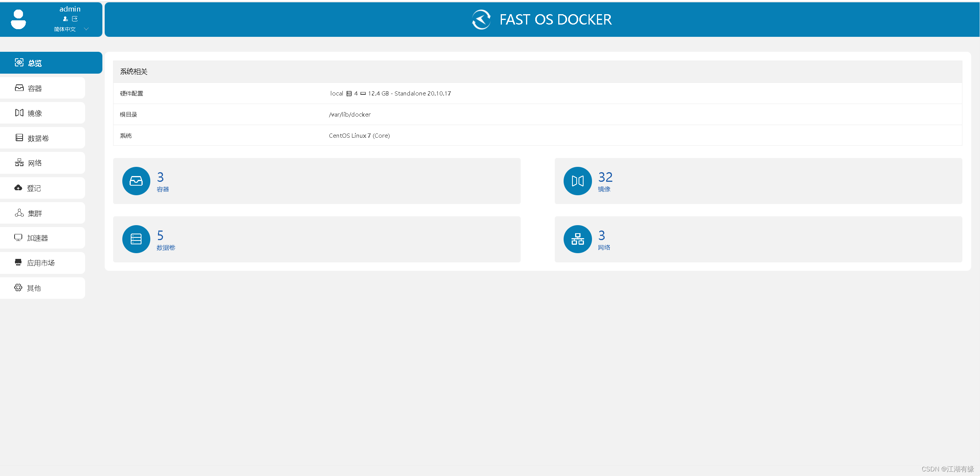980x476 pixels.
Task: Click the CentOS Linux 7 (Core) value
Action: [x=359, y=136]
